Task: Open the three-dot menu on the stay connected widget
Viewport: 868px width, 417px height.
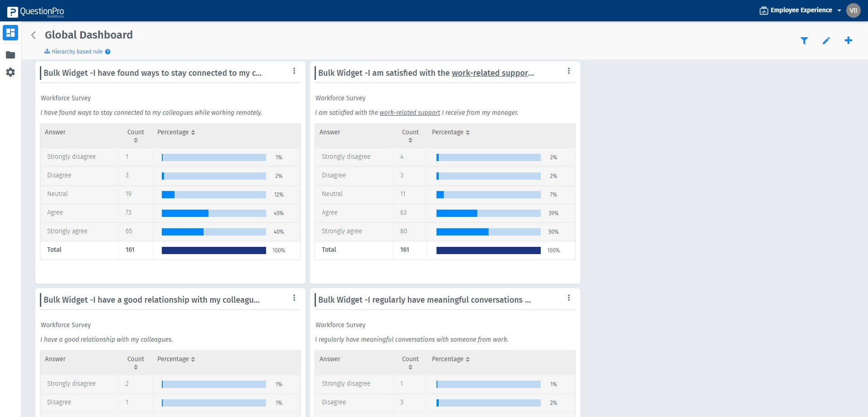Action: [294, 71]
